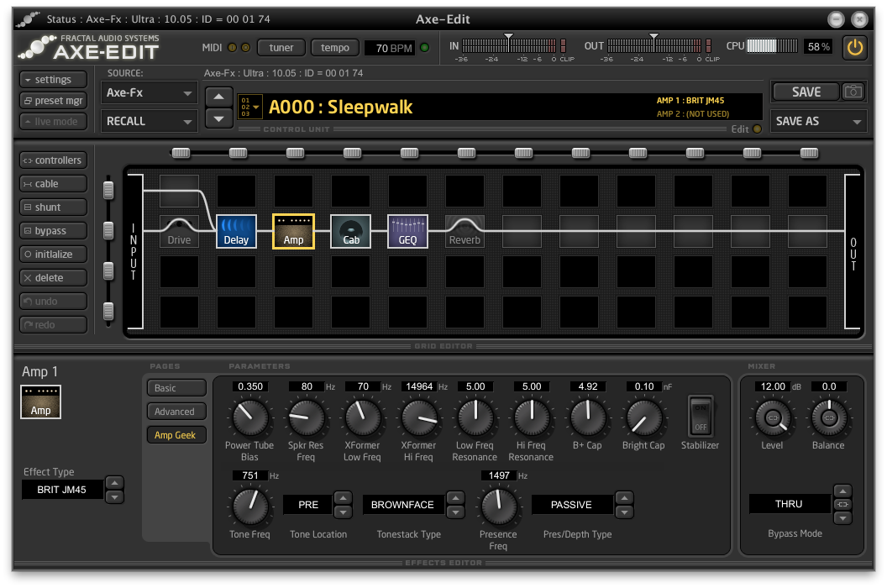Click the mixer Balance knob
Image resolution: width=887 pixels, height=588 pixels.
click(829, 417)
